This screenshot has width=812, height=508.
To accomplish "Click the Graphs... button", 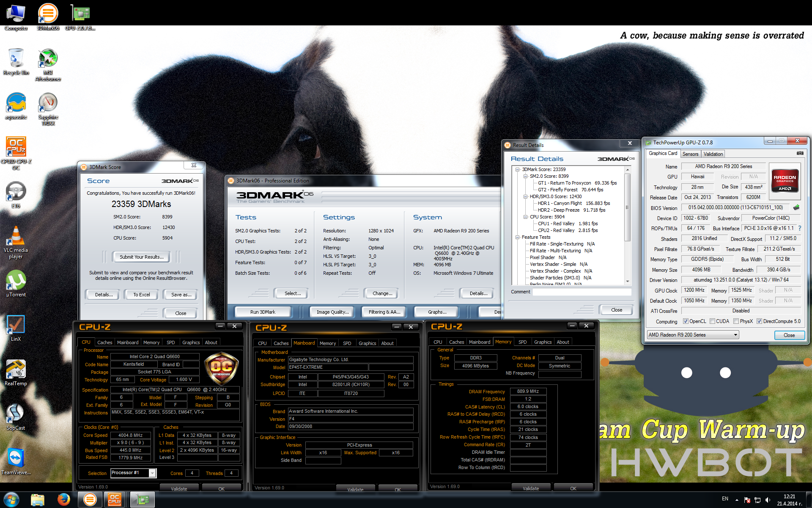I will tap(437, 312).
